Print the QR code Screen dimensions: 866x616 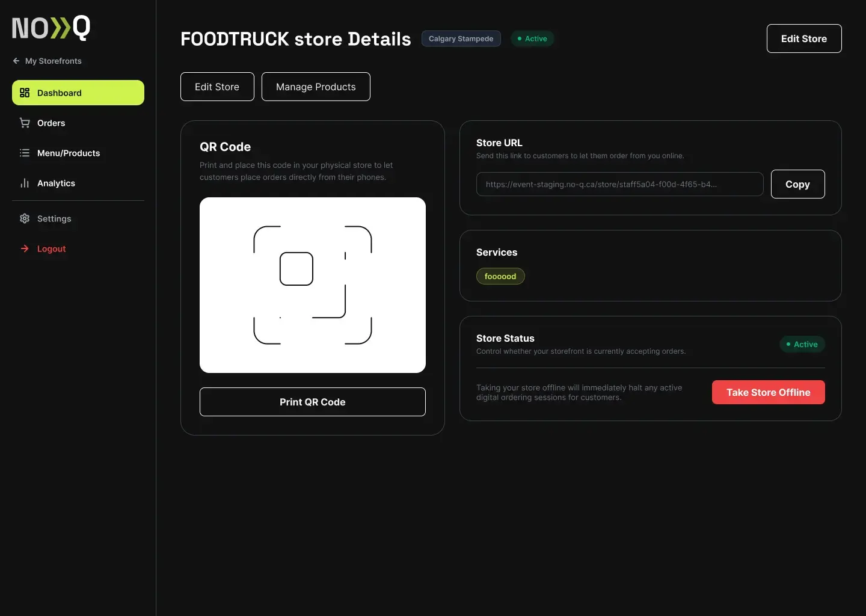pos(313,402)
